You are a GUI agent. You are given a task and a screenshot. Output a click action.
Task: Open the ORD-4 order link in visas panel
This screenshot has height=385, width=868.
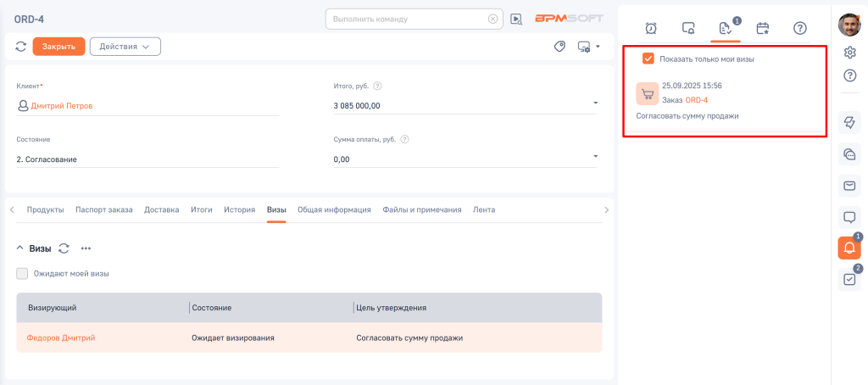click(x=696, y=100)
